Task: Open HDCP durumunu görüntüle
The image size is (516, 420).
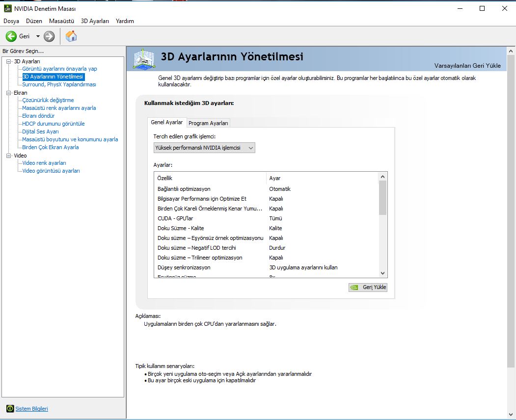Action: coord(54,124)
